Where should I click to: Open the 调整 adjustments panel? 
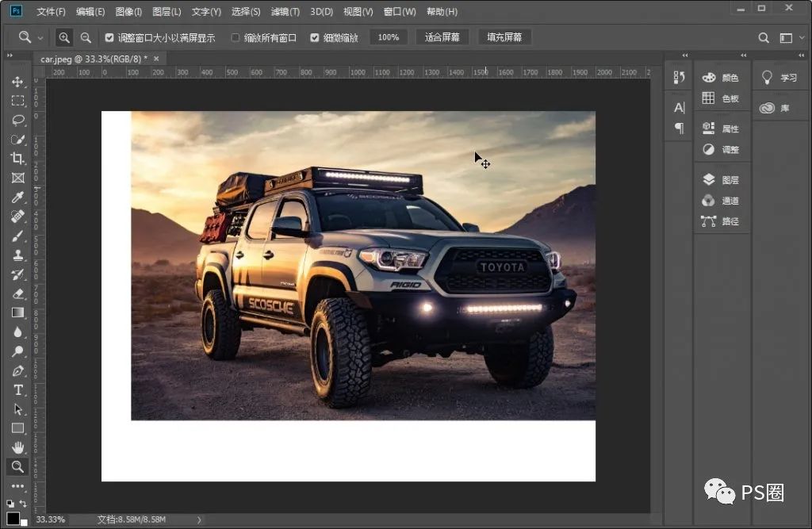click(x=721, y=150)
